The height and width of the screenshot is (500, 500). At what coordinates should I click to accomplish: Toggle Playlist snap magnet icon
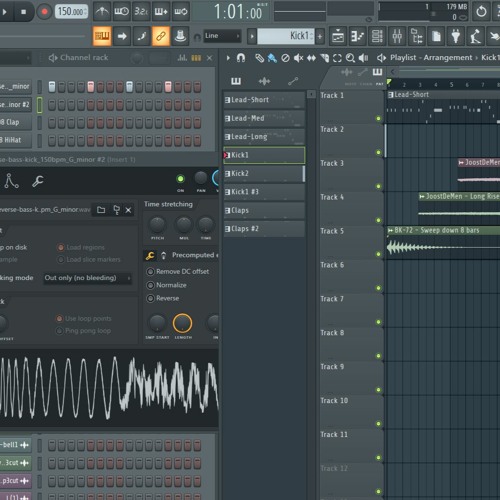(241, 58)
